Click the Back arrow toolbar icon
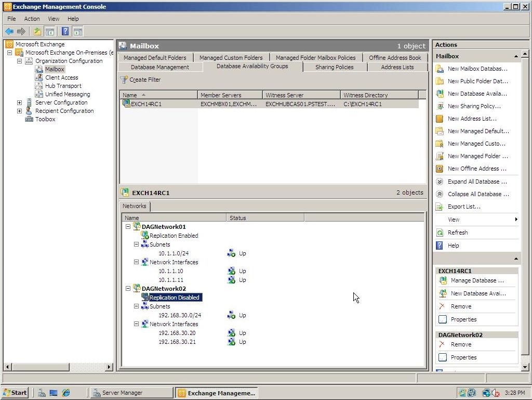 point(9,32)
